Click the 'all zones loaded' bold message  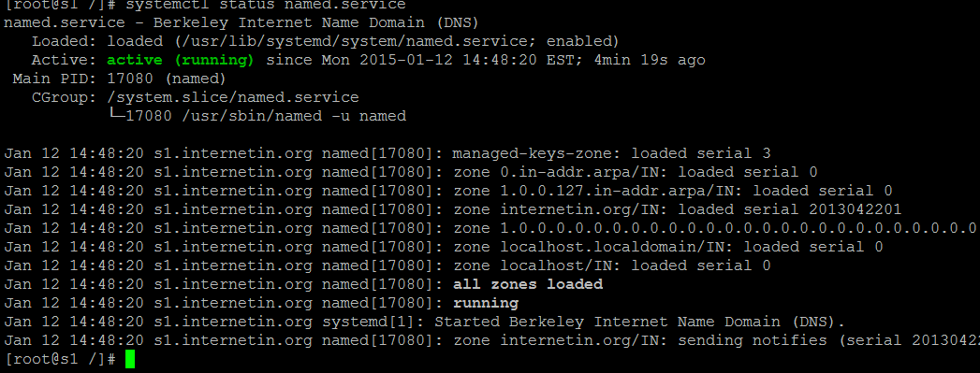(x=528, y=284)
